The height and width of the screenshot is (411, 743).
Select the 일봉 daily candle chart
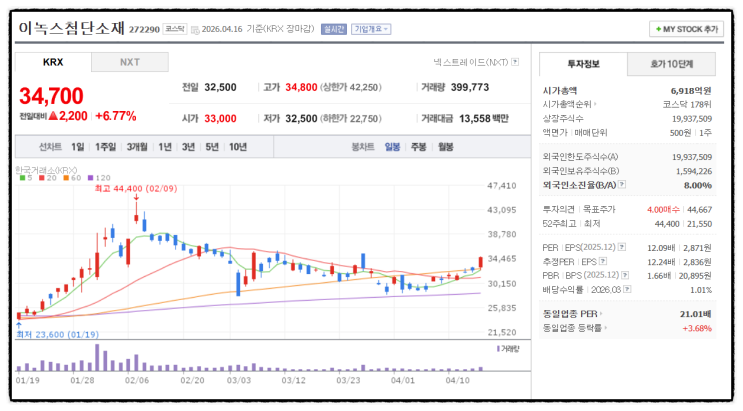[x=392, y=147]
